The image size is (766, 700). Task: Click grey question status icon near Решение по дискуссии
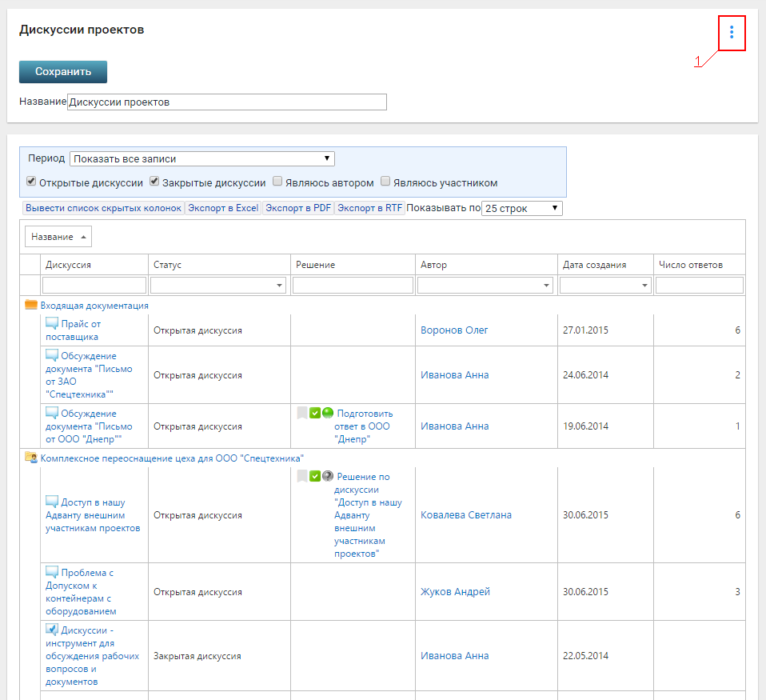(x=328, y=476)
